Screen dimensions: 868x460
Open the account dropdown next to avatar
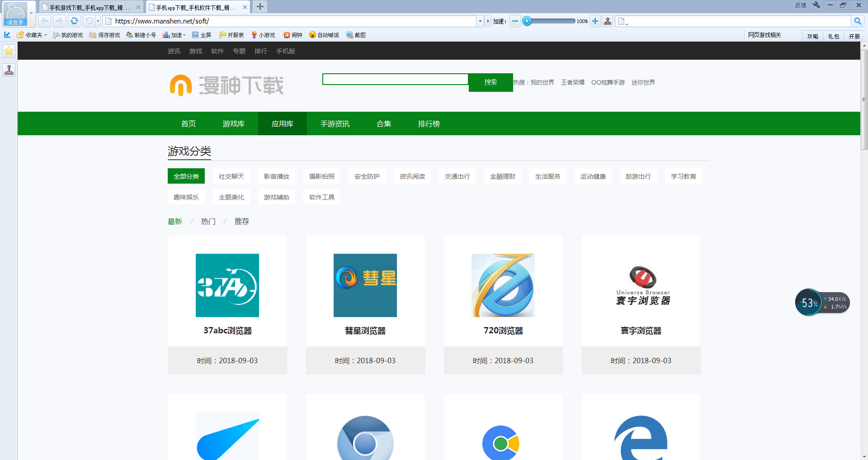pos(31,13)
